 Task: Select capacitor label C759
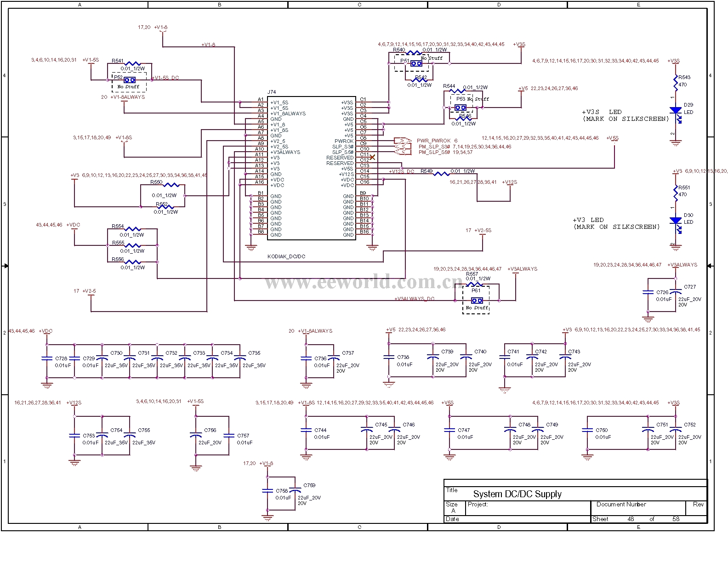(309, 485)
